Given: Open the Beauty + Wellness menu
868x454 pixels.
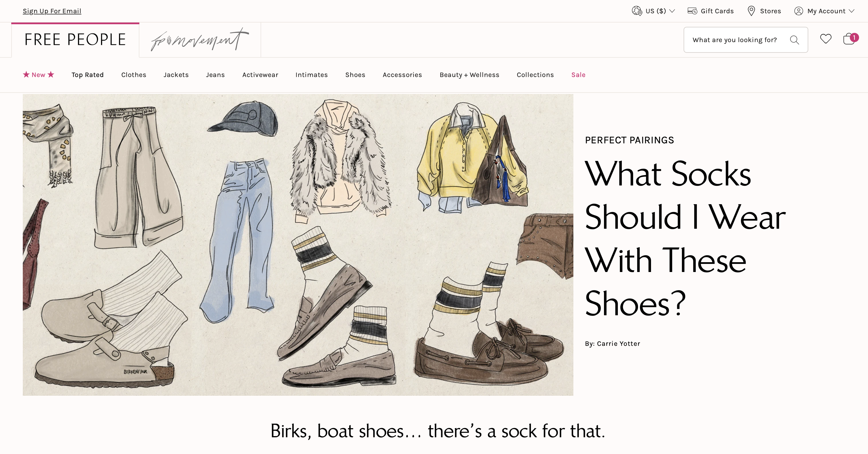Looking at the screenshot, I should pyautogui.click(x=469, y=75).
